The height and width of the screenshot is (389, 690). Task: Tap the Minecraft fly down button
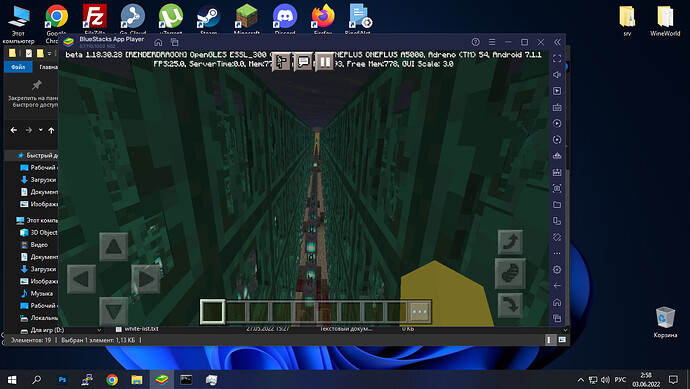point(510,305)
